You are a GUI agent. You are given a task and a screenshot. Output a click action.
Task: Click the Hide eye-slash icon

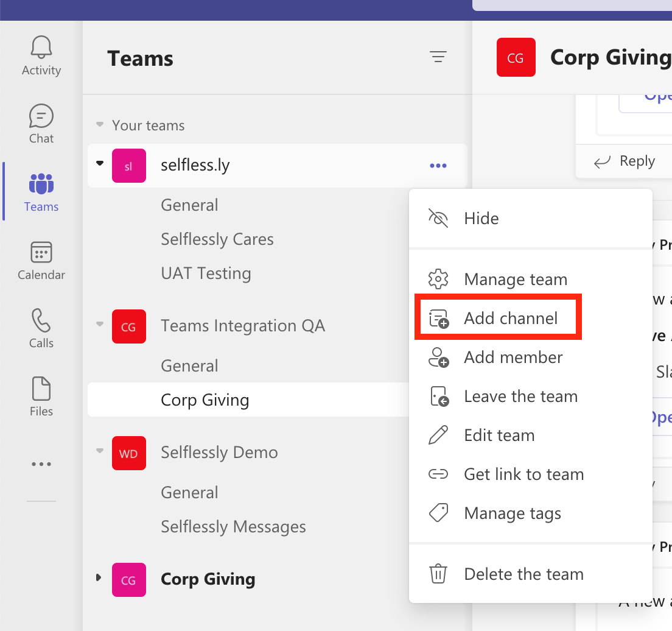pyautogui.click(x=438, y=218)
